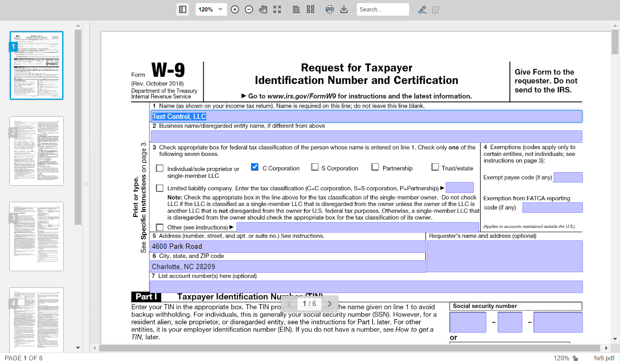Click the city field with Charlotte, NC 28209

coord(288,267)
